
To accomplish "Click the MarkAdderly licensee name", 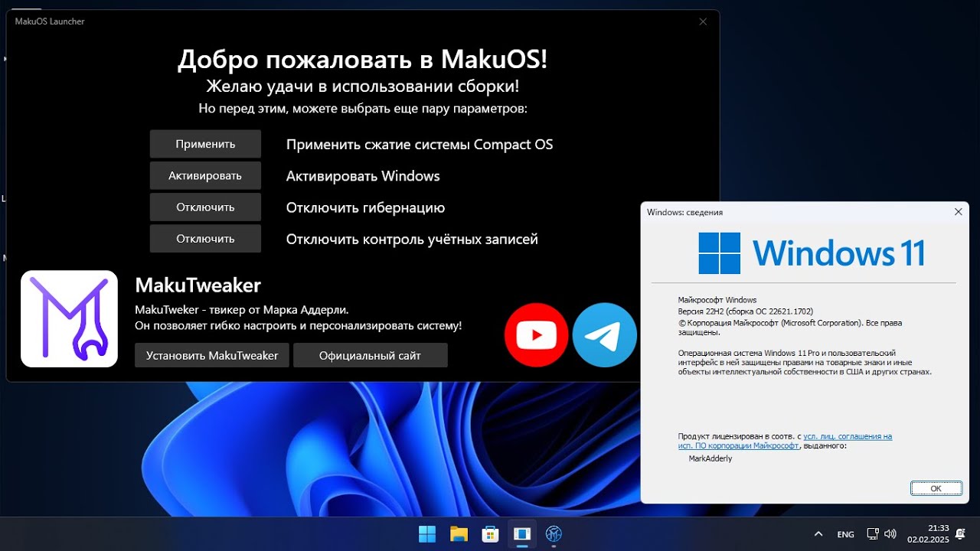I will click(x=710, y=458).
